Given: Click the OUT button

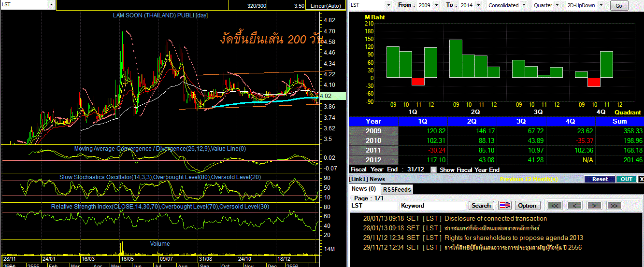Looking at the screenshot, I should pyautogui.click(x=626, y=179).
